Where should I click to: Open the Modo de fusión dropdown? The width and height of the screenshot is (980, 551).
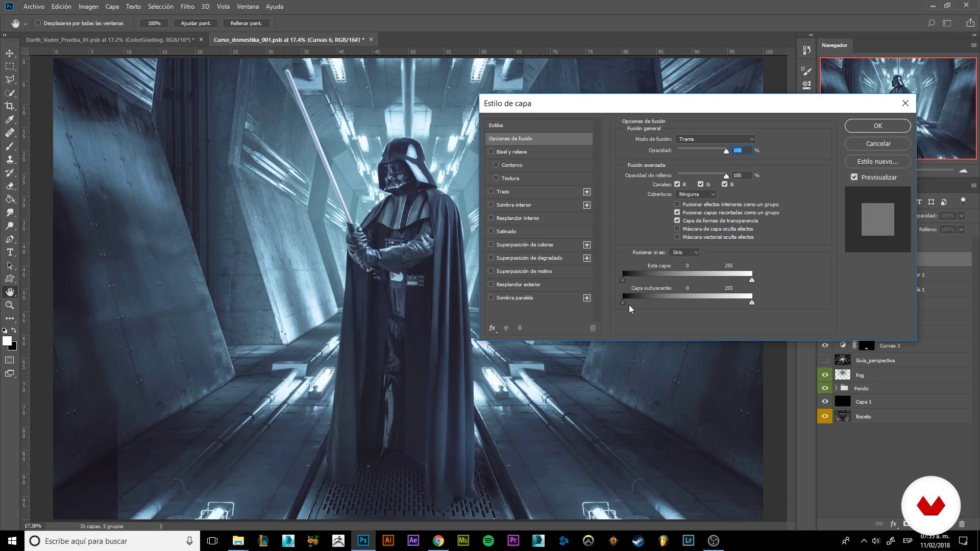click(715, 139)
